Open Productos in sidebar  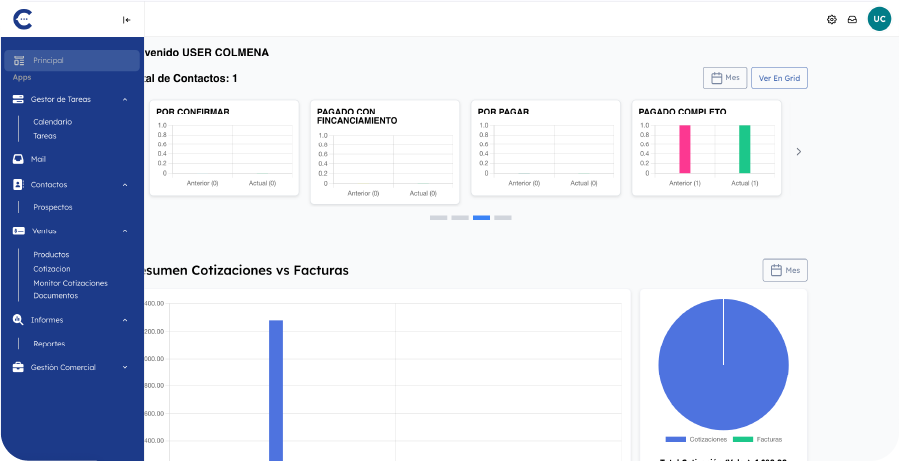tap(51, 255)
